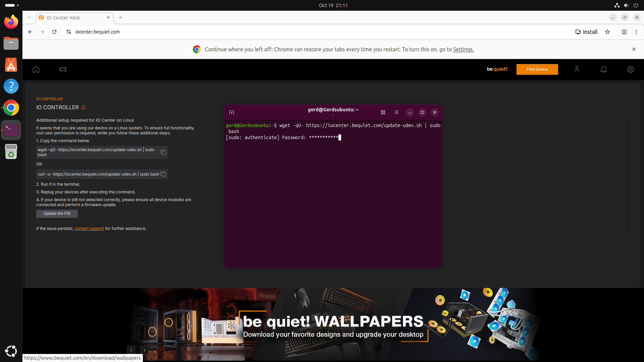This screenshot has height=362, width=644.
Task: Open the system volume indicator in the top bar
Action: [626, 5]
